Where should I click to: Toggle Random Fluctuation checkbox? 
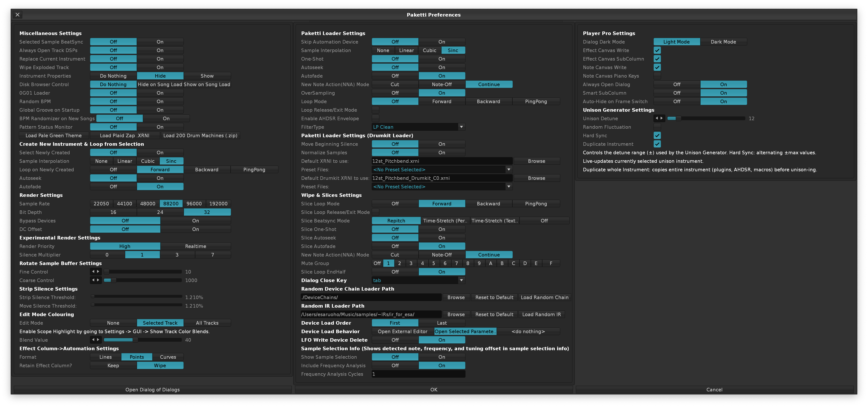[657, 127]
